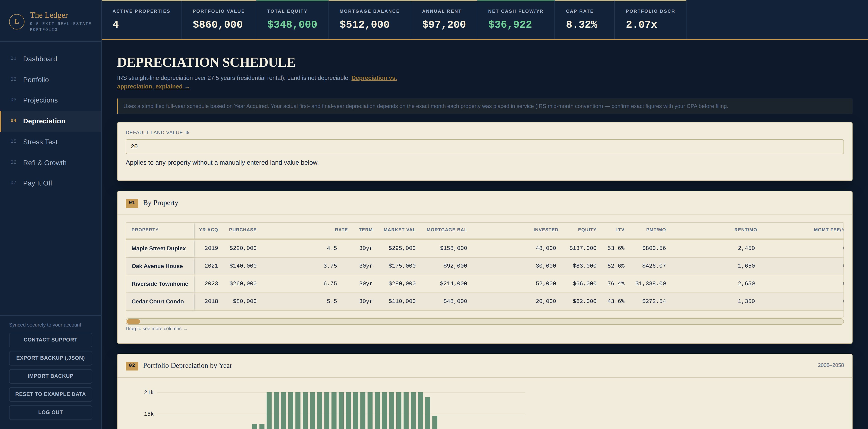Click the Oak Avenue House row name
Screen dimensions: 868x429
pyautogui.click(x=157, y=266)
